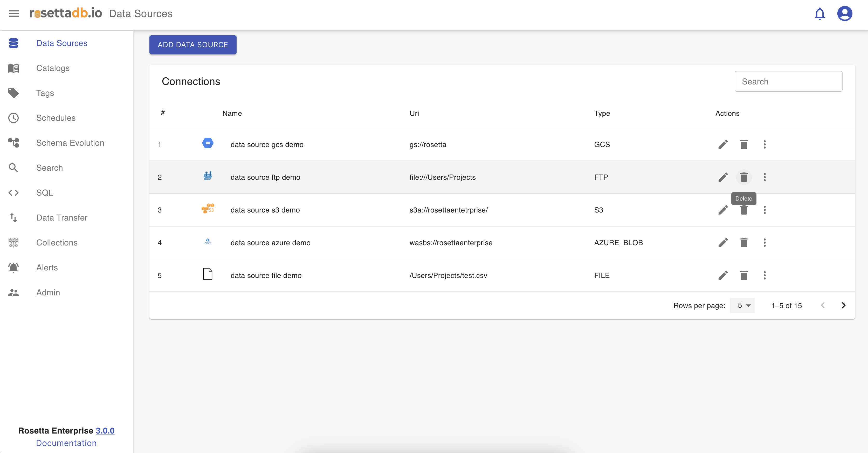Click the GCS hexagon icon in row 1
Viewport: 868px width, 453px height.
tap(208, 143)
